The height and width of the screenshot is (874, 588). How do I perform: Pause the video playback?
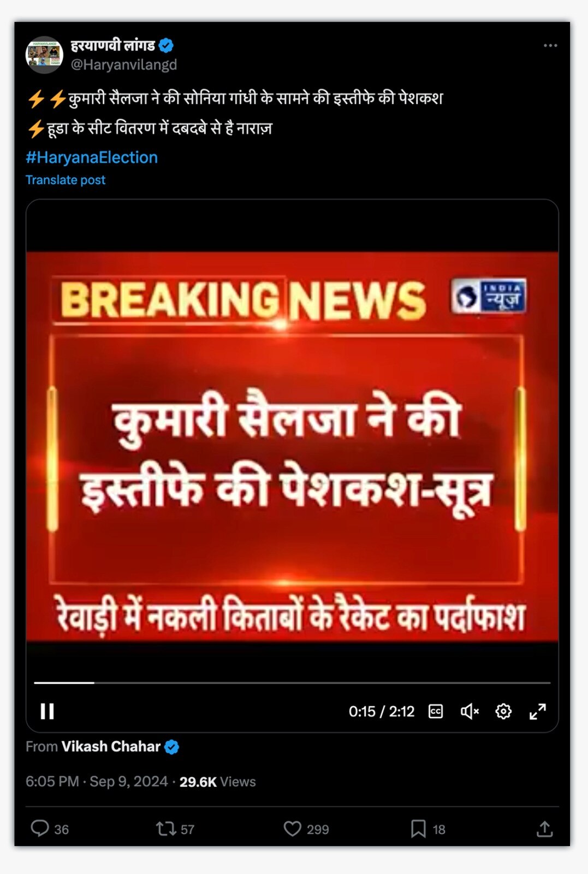pyautogui.click(x=47, y=711)
